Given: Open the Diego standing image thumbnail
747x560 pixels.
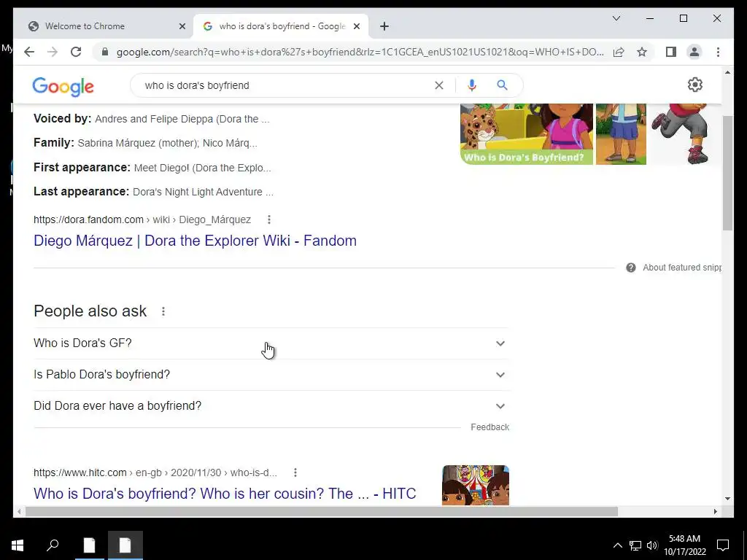Looking at the screenshot, I should tap(621, 134).
